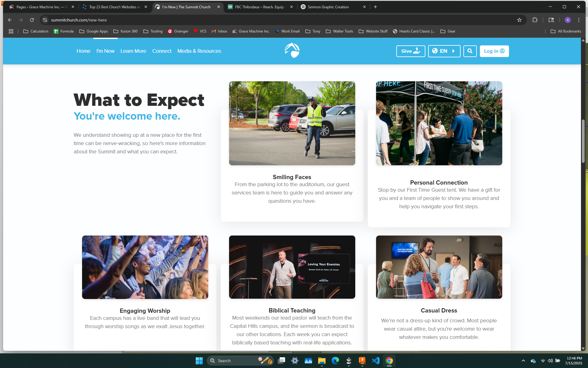The height and width of the screenshot is (368, 588).
Task: Open the Chrome three-dot menu
Action: pyautogui.click(x=579, y=20)
